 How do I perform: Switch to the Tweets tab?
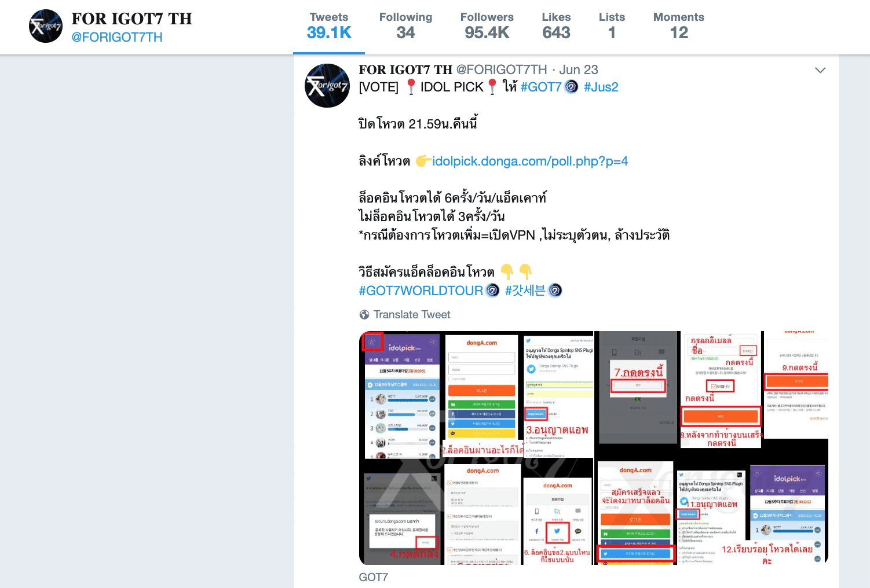[x=329, y=26]
